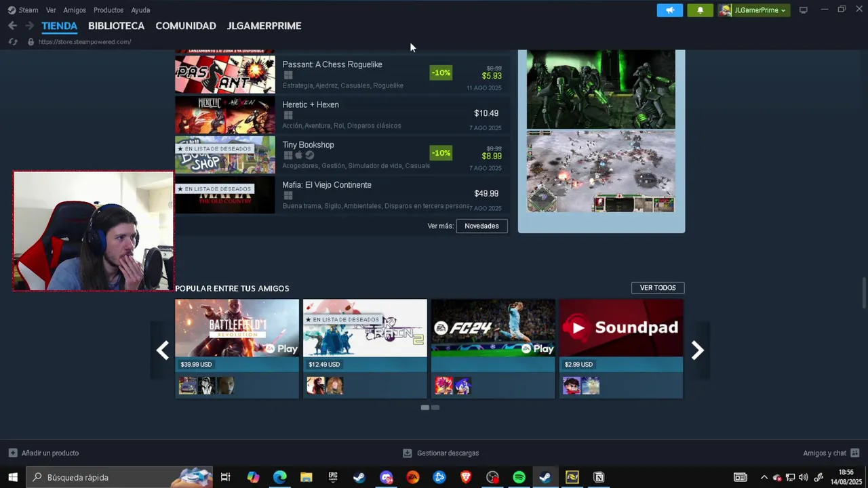Click the Búsqueda rápida search box
This screenshot has width=868, height=488.
click(119, 477)
